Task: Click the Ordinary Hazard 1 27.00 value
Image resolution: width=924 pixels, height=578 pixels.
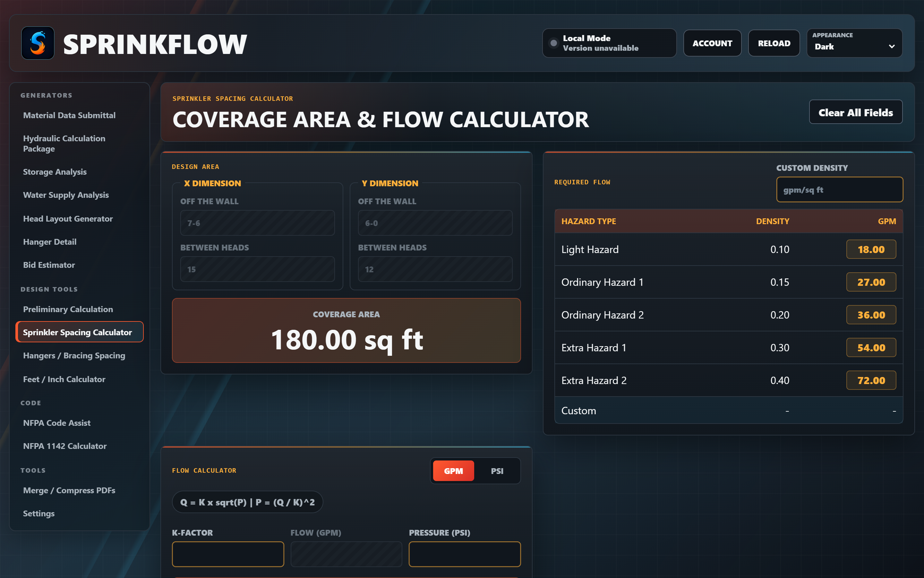Action: [x=871, y=282]
